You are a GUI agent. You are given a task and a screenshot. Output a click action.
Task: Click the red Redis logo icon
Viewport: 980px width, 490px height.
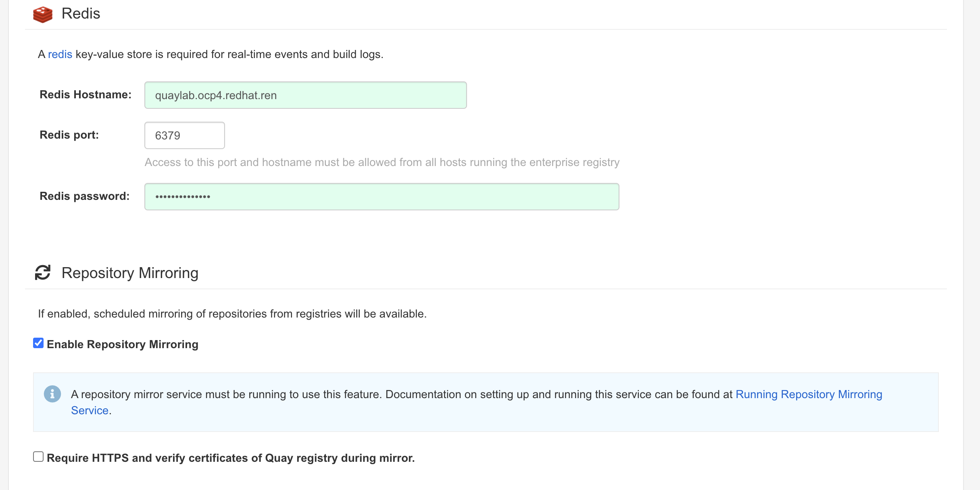[43, 14]
